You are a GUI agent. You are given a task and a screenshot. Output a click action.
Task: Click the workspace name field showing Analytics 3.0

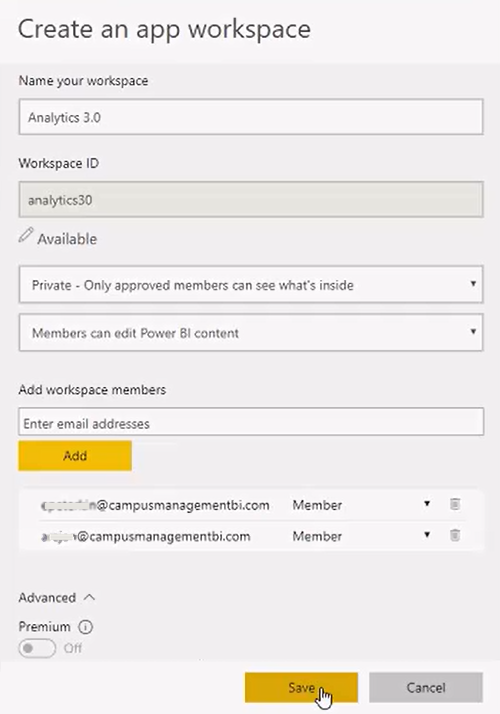coord(251,117)
